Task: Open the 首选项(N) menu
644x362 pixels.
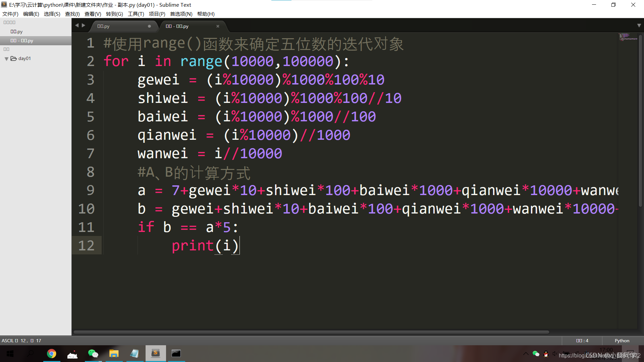Action: 181,14
